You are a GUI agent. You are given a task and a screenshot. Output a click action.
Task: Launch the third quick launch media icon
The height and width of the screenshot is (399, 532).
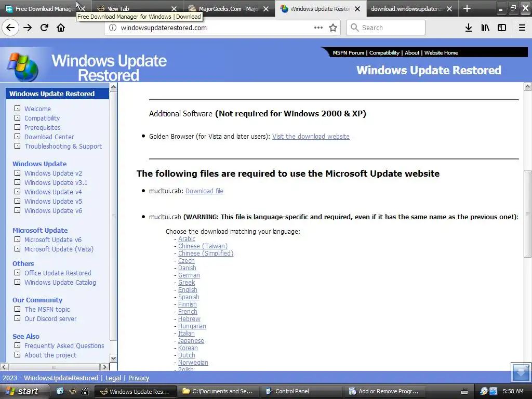click(x=85, y=391)
